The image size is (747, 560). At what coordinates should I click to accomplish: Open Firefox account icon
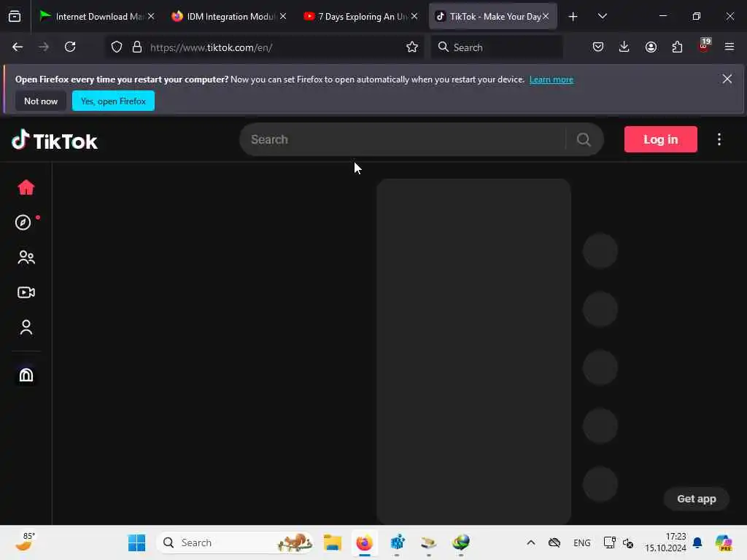[651, 47]
